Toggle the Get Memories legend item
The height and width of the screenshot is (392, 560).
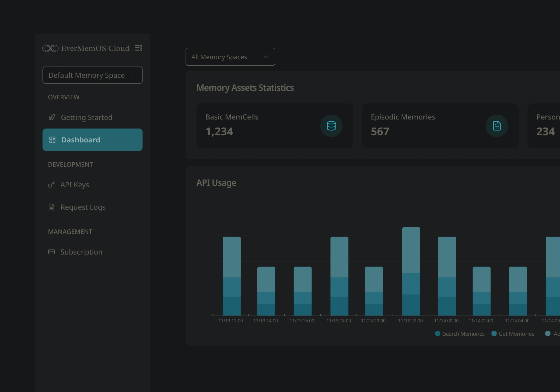click(x=512, y=334)
